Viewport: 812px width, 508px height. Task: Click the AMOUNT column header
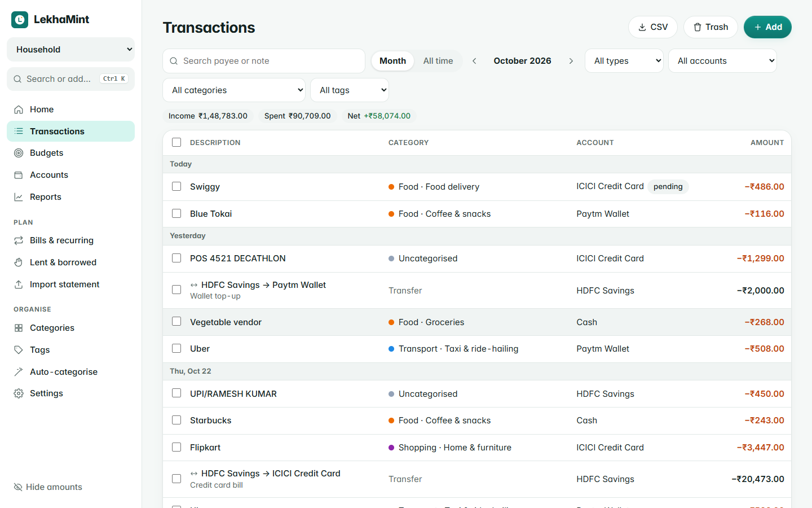(767, 143)
